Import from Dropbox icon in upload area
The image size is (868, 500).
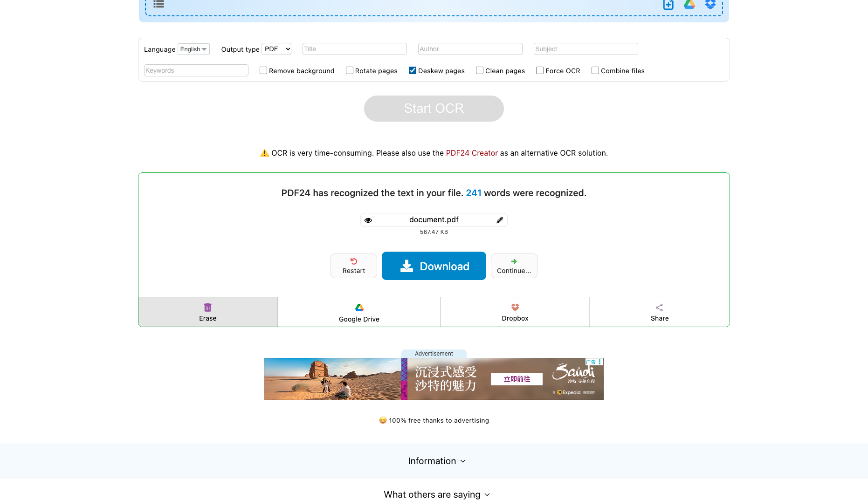coord(710,4)
